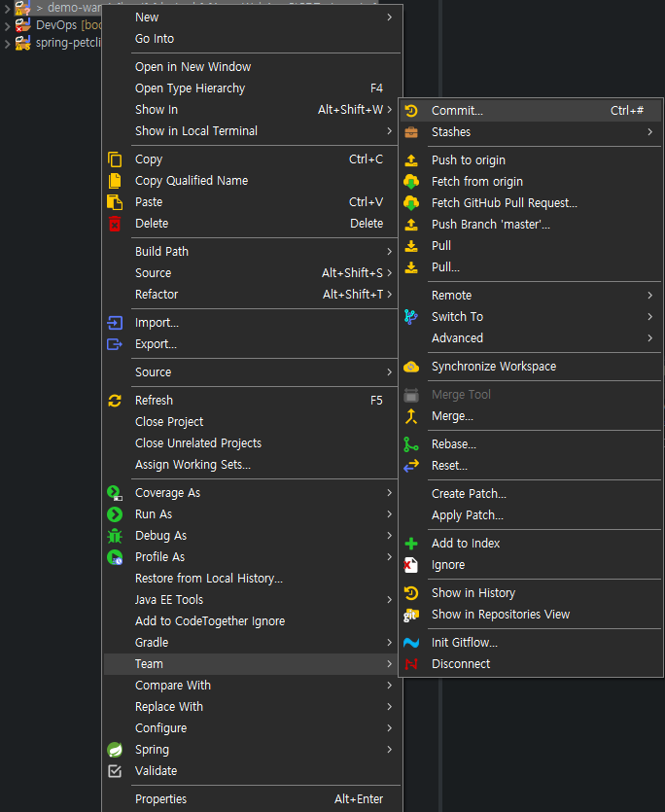Viewport: 665px width, 812px height.
Task: Choose Add to CodeTogether Ignore
Action: click(x=252, y=621)
